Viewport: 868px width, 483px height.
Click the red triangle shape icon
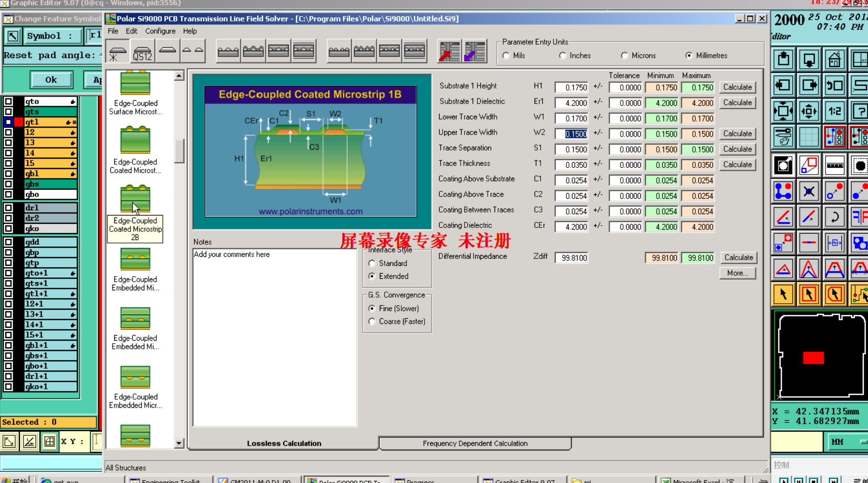point(783,269)
